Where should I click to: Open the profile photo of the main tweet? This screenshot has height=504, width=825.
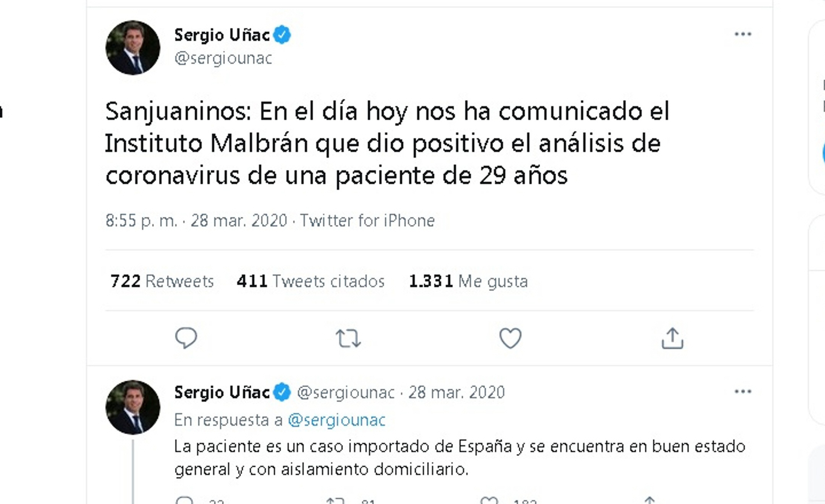point(133,48)
